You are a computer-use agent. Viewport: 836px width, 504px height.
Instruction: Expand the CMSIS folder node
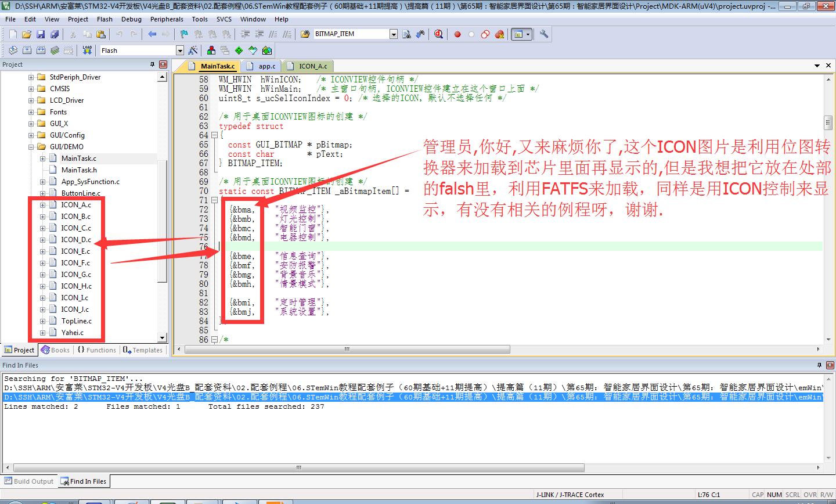pyautogui.click(x=31, y=89)
